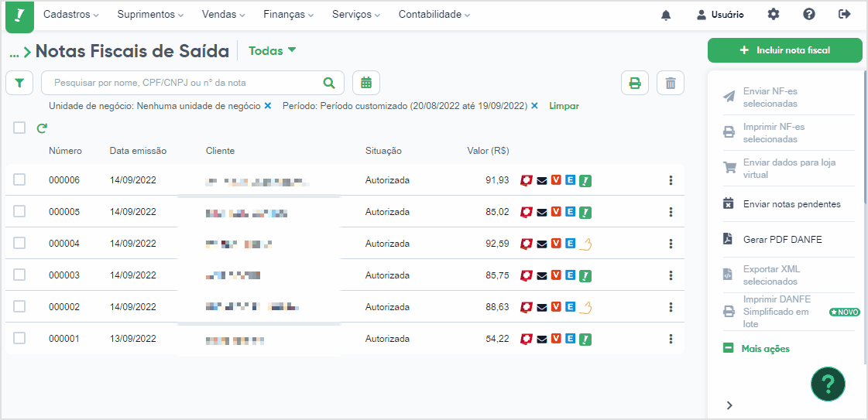
Task: Click Enviar notas pendentes
Action: 781,204
